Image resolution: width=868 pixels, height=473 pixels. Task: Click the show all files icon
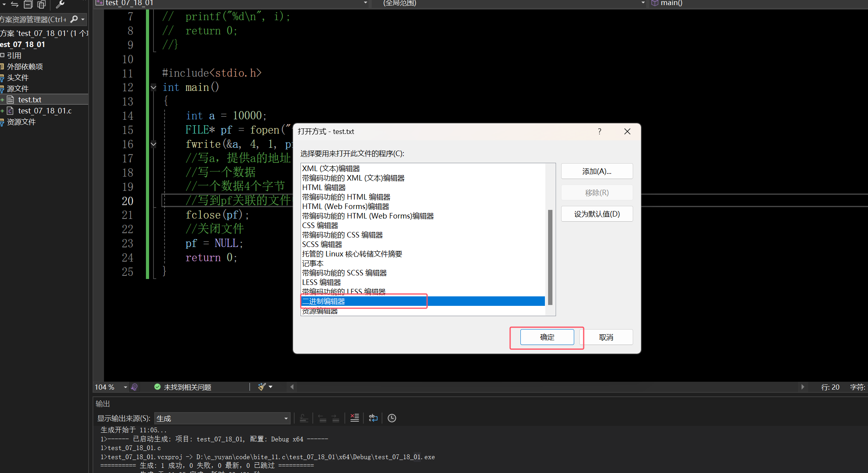pos(42,4)
